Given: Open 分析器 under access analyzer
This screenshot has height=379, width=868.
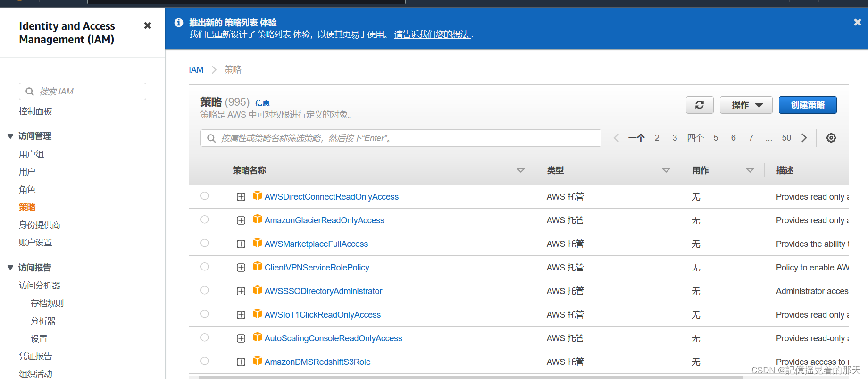Looking at the screenshot, I should pos(43,321).
